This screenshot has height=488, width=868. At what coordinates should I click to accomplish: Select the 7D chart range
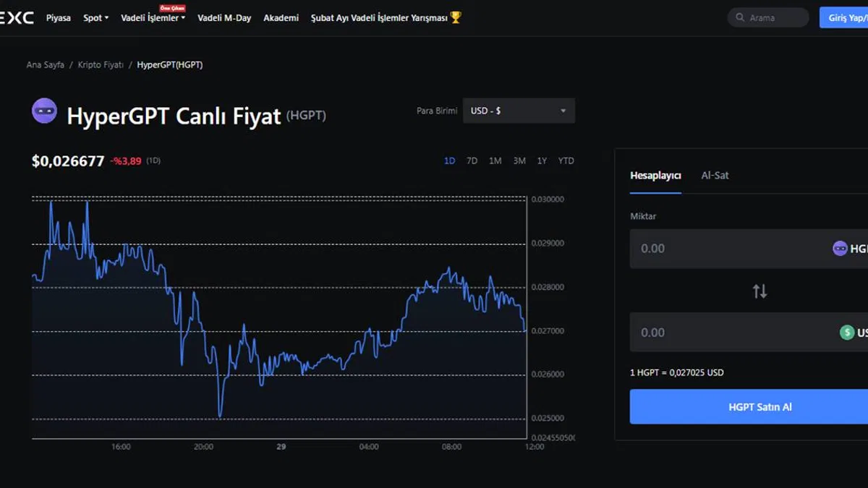tap(472, 161)
